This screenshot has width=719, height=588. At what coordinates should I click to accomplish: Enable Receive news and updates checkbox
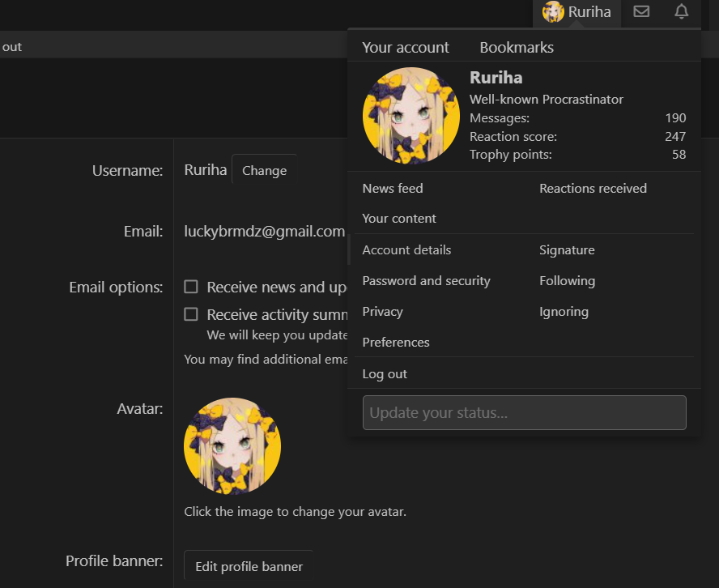(191, 287)
